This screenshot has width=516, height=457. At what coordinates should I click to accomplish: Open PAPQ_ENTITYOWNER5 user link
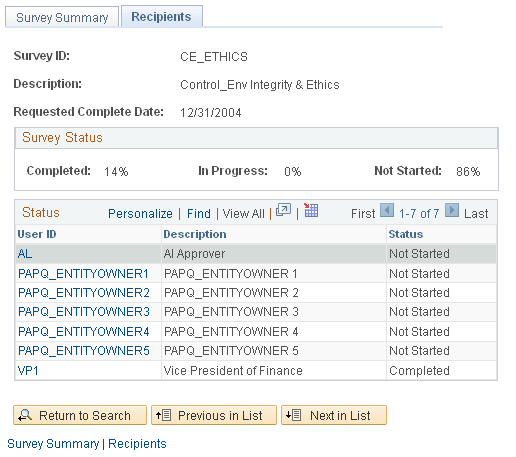tap(84, 351)
